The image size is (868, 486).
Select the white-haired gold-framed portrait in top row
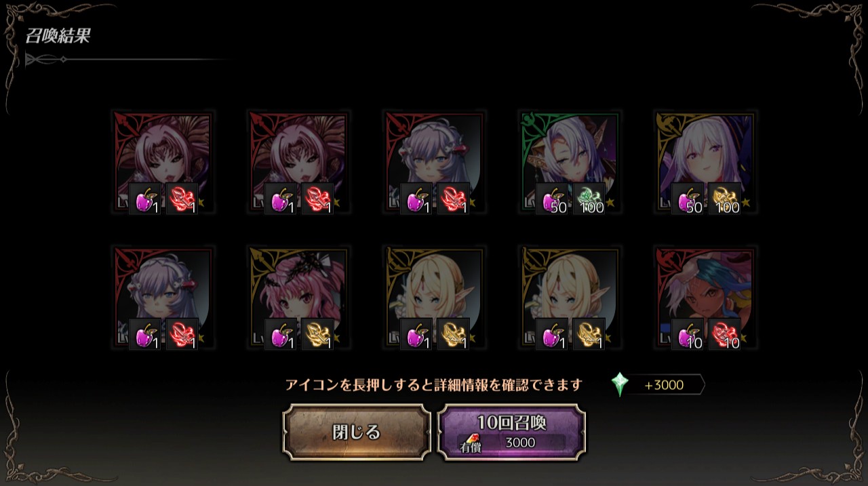pos(705,163)
